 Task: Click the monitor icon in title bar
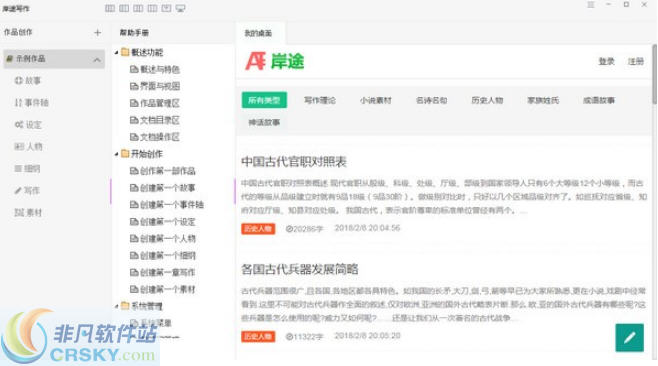point(180,8)
